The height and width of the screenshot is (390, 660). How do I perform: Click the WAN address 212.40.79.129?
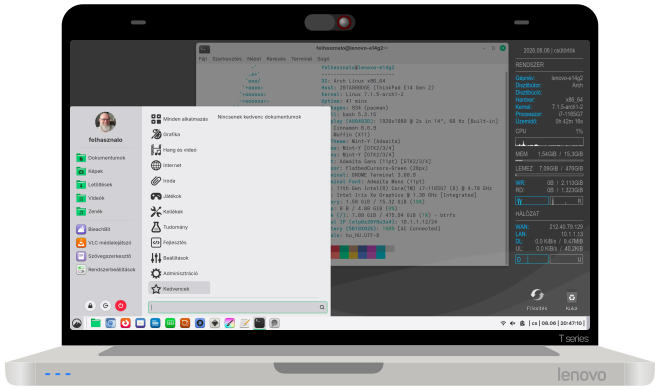click(x=566, y=227)
